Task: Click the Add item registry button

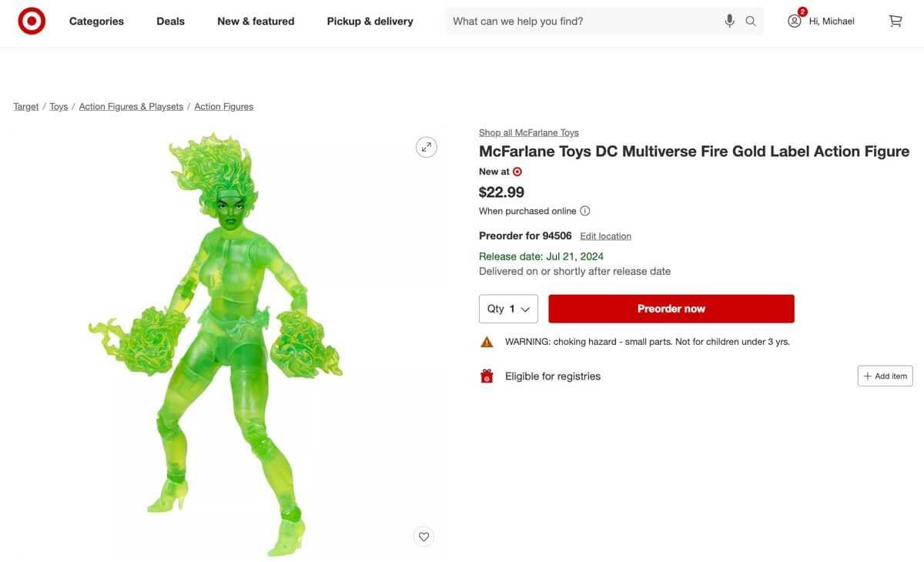Action: click(885, 376)
